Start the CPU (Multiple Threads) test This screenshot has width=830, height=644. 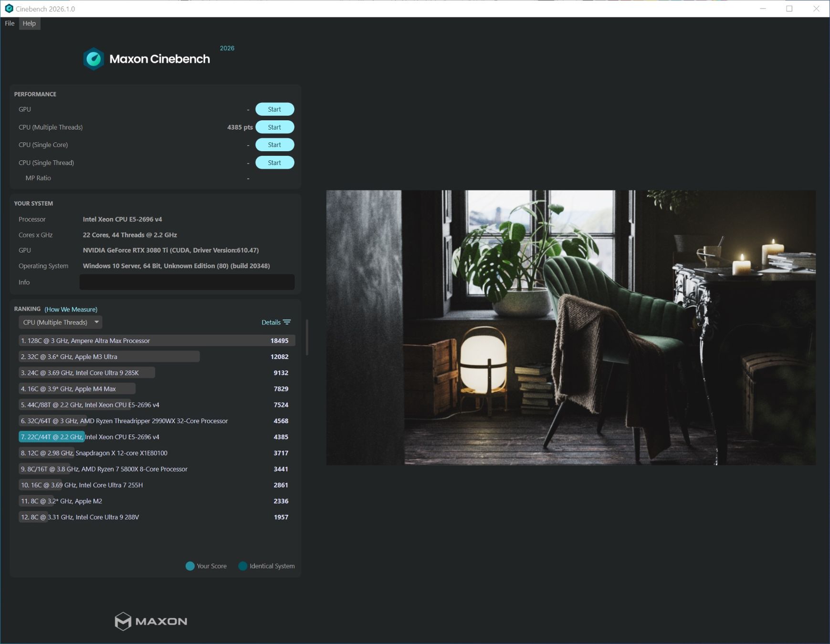pyautogui.click(x=274, y=127)
